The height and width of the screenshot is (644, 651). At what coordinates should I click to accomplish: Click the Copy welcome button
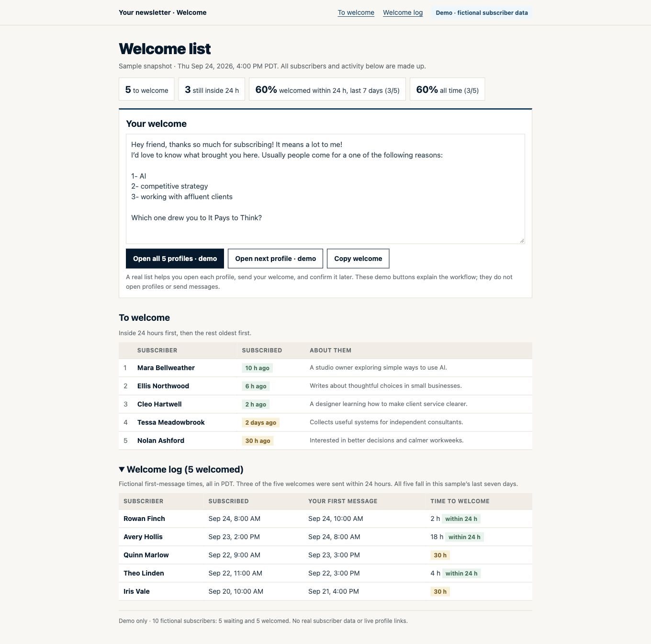358,259
